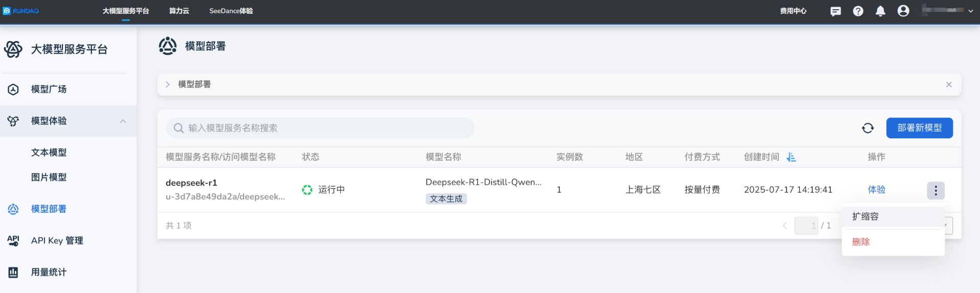Click the API Key 管理 icon

point(13,241)
